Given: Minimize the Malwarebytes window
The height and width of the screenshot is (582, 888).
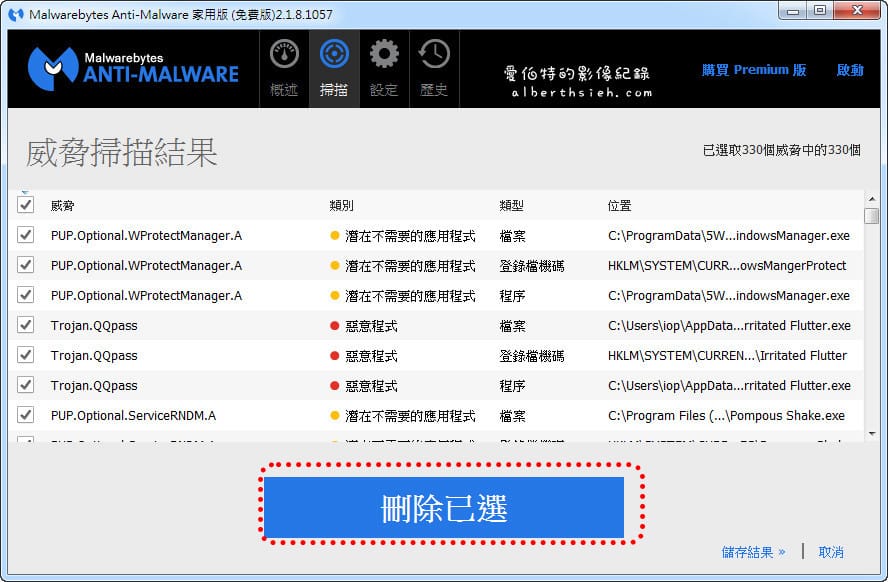Looking at the screenshot, I should [x=793, y=11].
